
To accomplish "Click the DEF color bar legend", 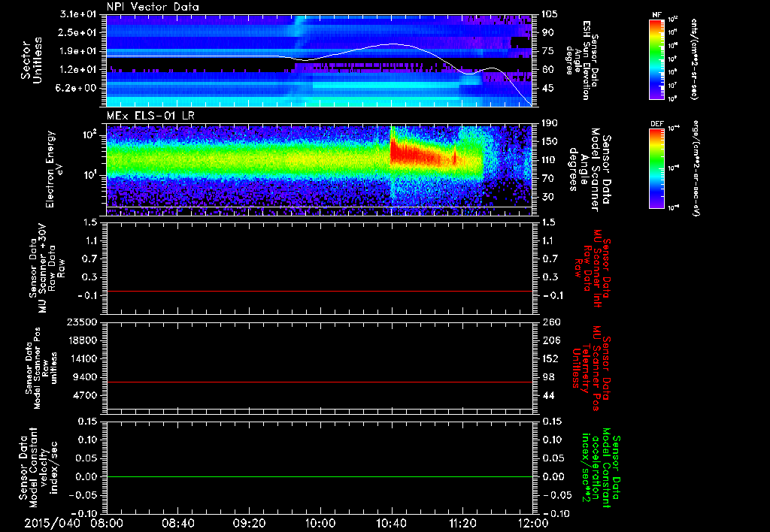I will click(657, 168).
